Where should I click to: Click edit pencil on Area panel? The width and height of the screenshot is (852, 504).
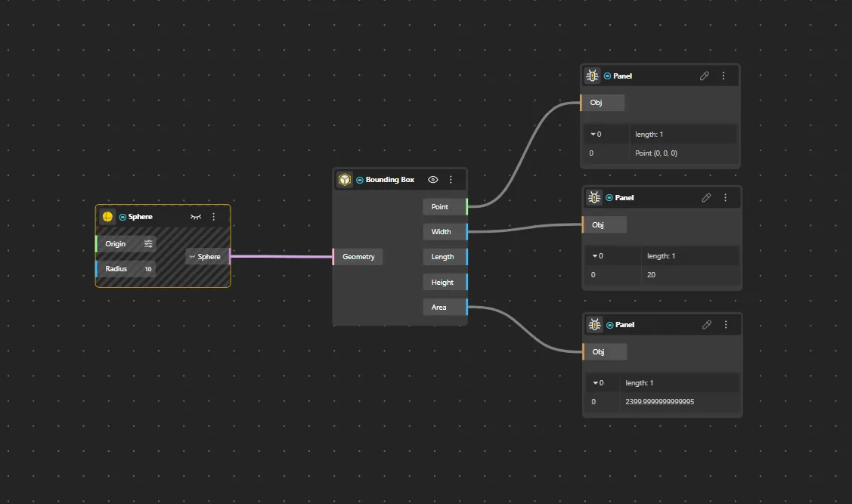click(707, 325)
